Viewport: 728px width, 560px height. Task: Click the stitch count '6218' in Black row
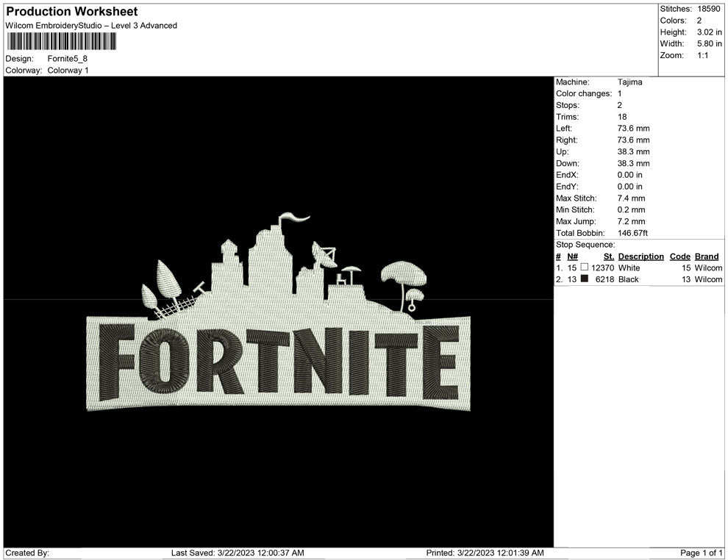point(605,279)
